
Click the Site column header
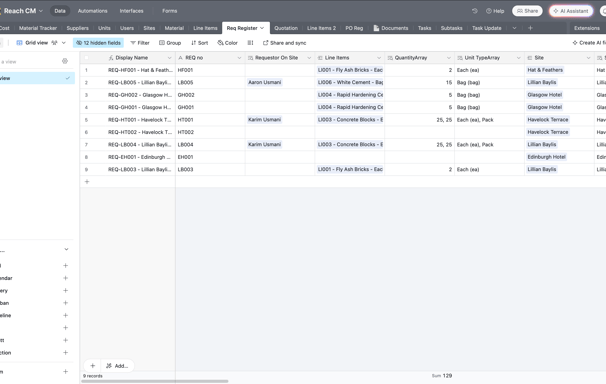559,58
